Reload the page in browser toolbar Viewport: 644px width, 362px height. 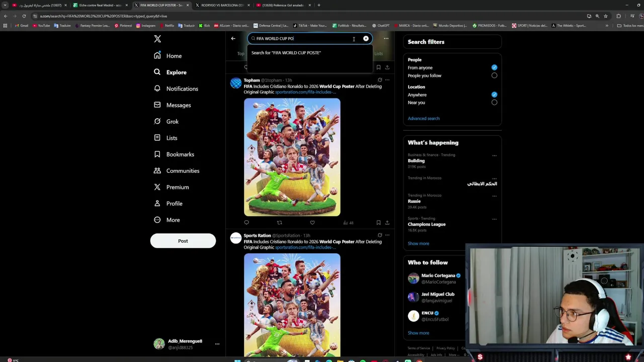coord(24,16)
